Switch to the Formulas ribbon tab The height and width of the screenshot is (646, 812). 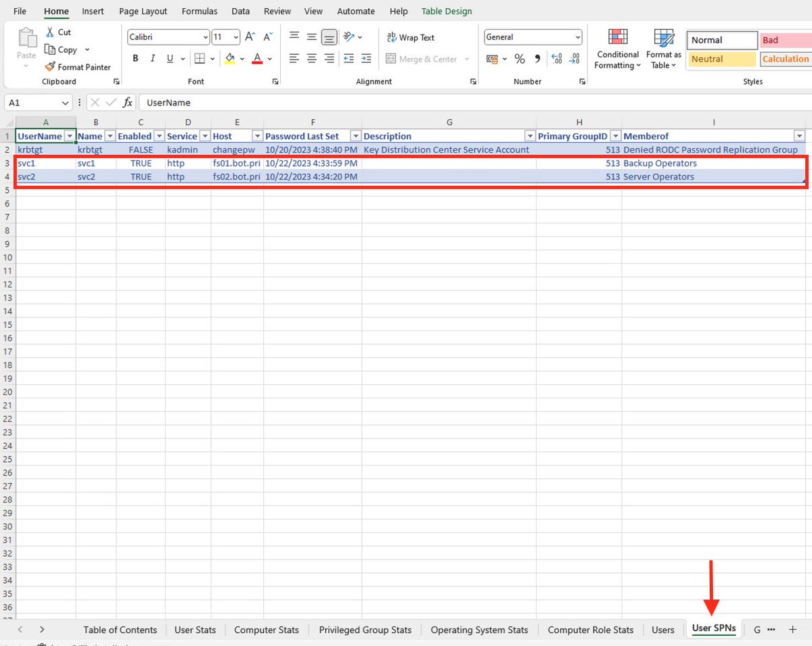point(200,11)
